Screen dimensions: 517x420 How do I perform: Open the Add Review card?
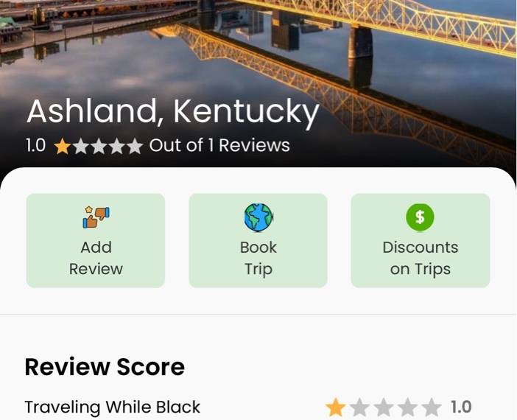96,240
